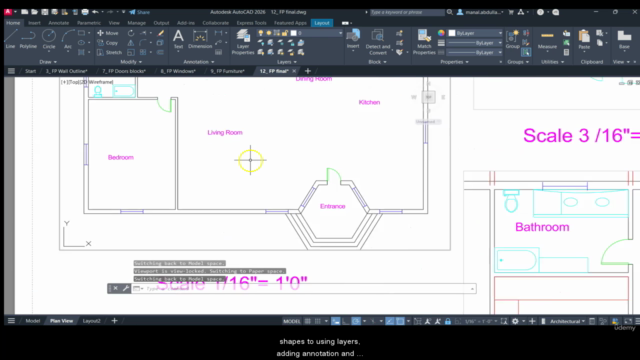Choose the Rotate tool icon

(131, 33)
